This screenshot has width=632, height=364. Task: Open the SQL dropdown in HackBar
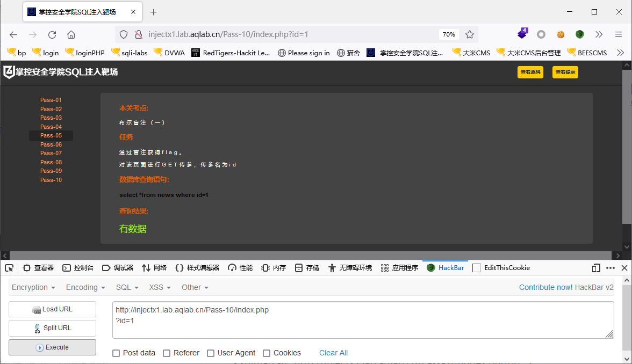pos(127,288)
